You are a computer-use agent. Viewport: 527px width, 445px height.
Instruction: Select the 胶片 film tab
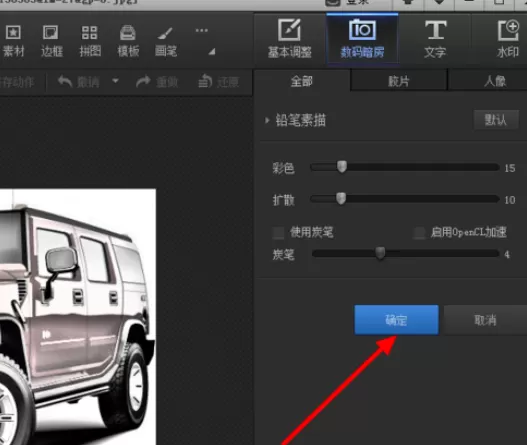click(399, 81)
